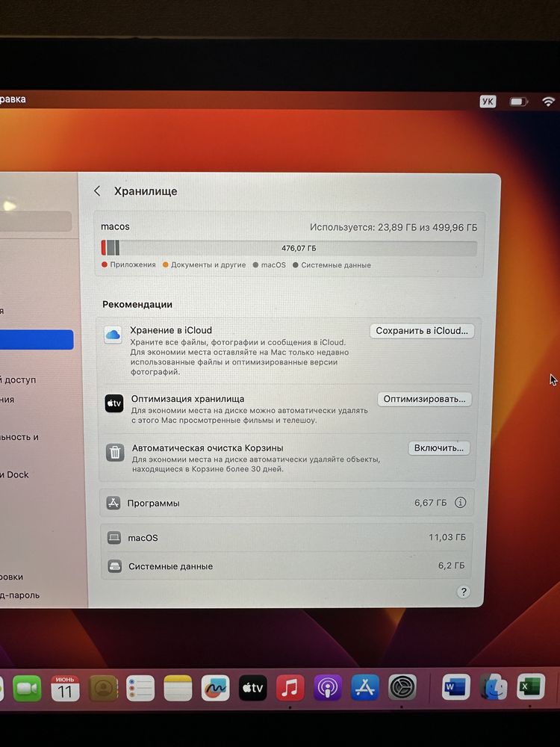The image size is (560, 747).
Task: Open FaceTime from the Dock
Action: (27, 689)
